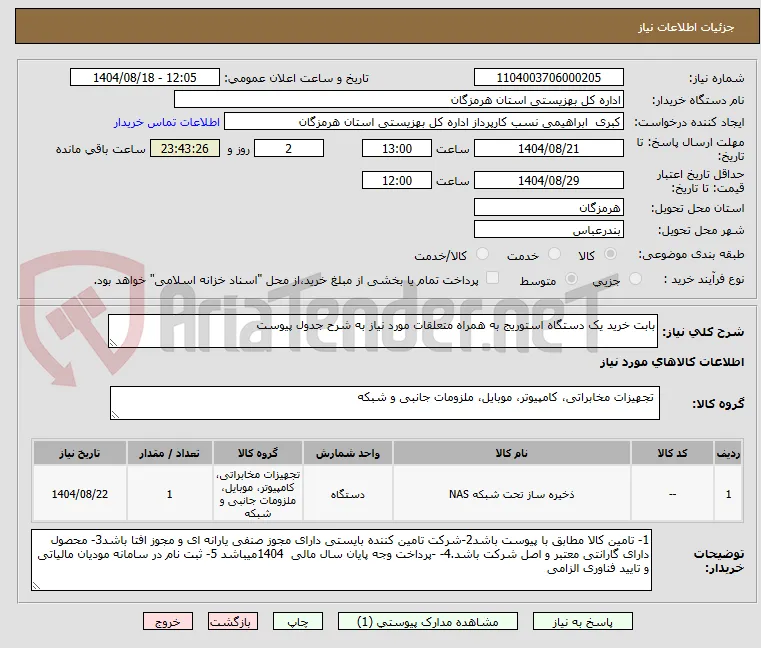This screenshot has height=648, width=761.
Task: Click the request creator name field
Action: [424, 122]
